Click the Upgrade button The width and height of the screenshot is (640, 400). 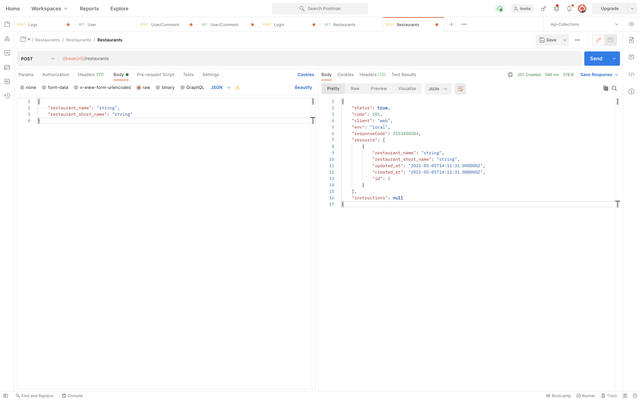609,9
